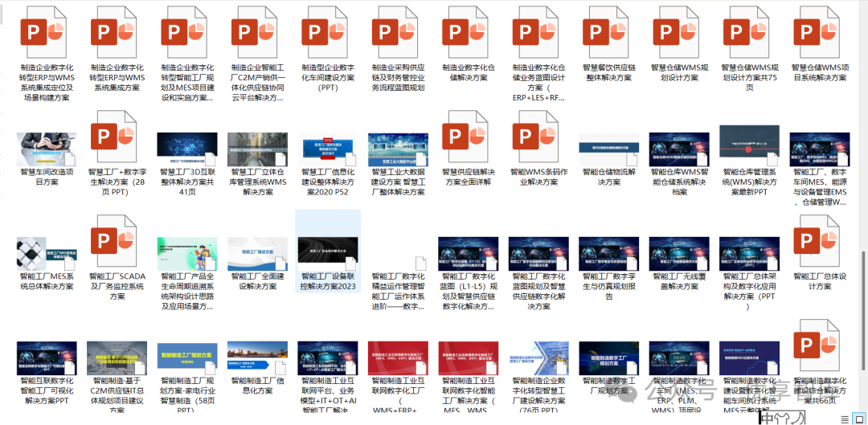Select thumbnail of 智能工厂数字孪生与仿真规划报告
This screenshot has width=868, height=425.
click(x=609, y=253)
